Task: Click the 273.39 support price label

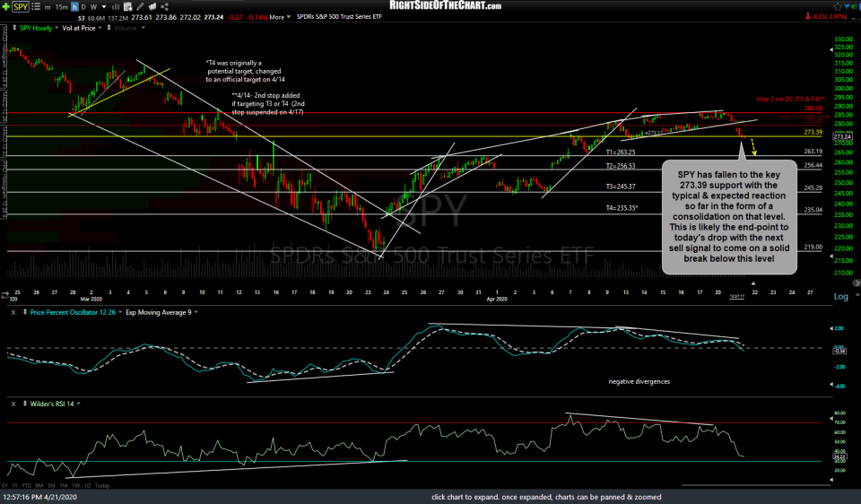Action: [813, 133]
